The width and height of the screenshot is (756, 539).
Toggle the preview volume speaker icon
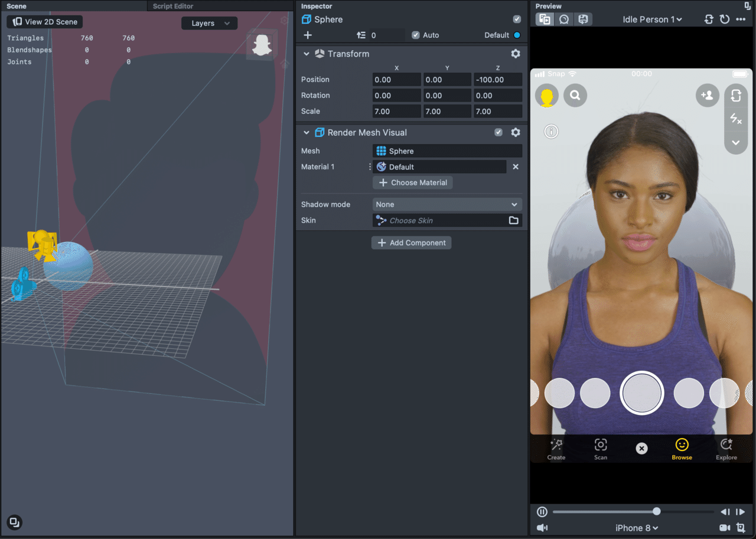[542, 528]
